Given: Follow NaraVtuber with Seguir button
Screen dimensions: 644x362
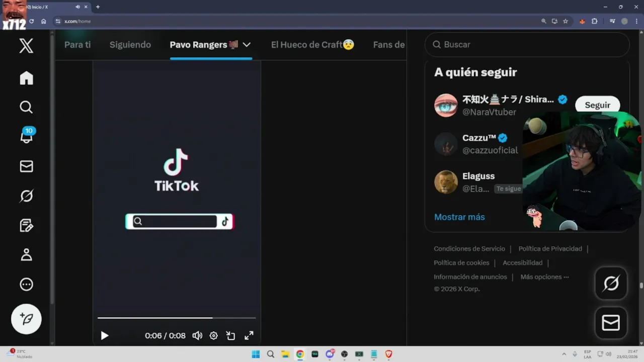Looking at the screenshot, I should pos(597,105).
